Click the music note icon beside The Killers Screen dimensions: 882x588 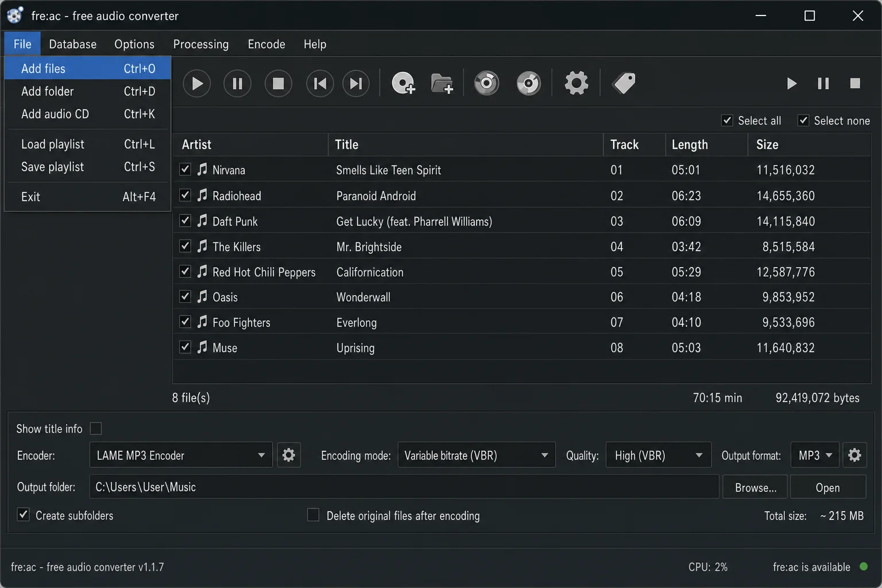pos(202,246)
